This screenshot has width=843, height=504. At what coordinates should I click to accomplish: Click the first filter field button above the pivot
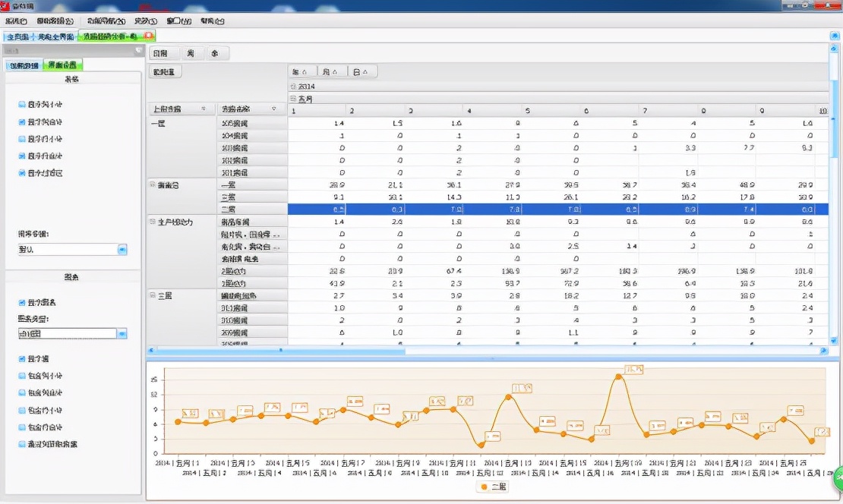[163, 53]
